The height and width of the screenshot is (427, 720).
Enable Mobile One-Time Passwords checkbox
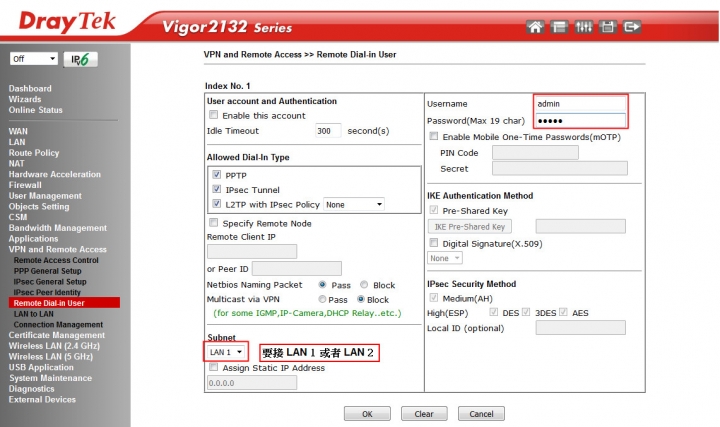[x=433, y=136]
